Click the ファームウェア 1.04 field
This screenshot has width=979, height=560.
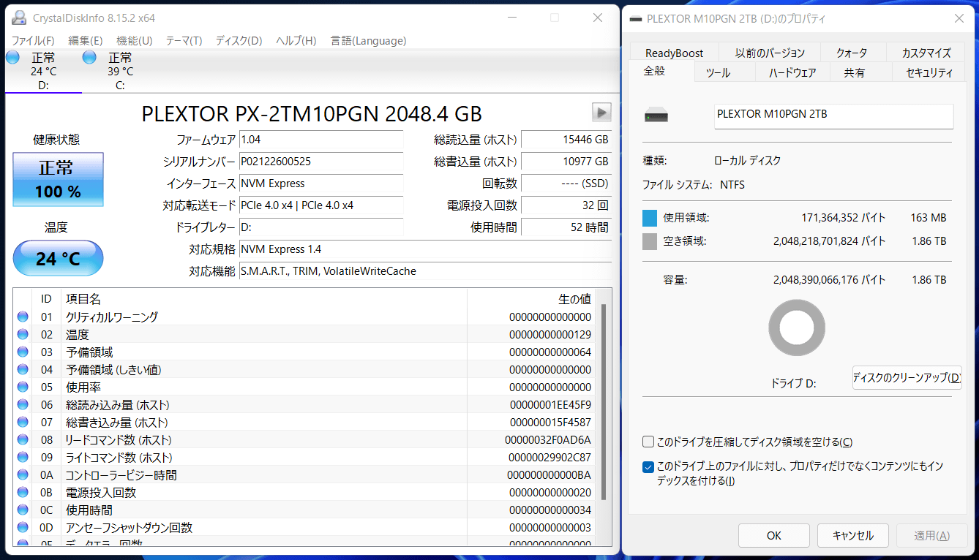[321, 140]
